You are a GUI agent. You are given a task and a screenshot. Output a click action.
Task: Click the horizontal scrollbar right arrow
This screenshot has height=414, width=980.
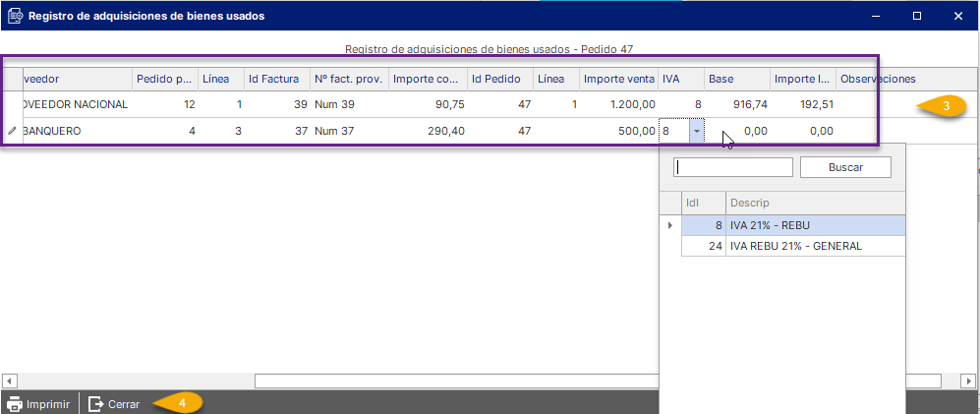tap(969, 381)
